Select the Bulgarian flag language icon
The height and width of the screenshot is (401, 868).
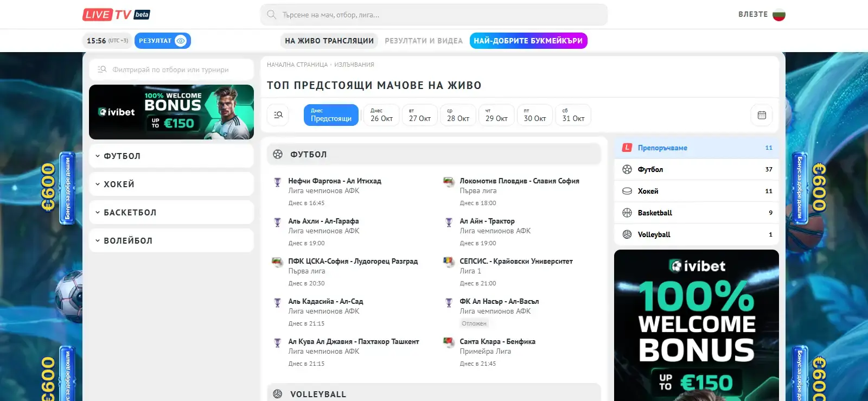(779, 15)
